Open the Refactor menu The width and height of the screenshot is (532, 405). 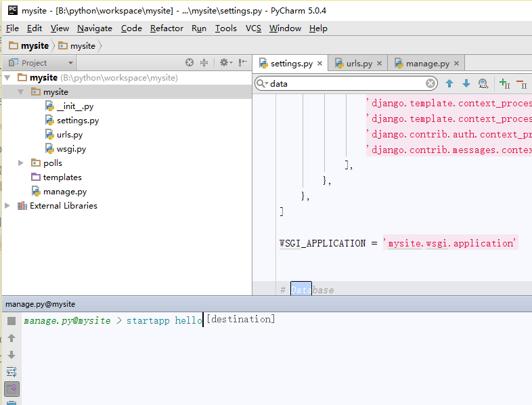point(167,28)
